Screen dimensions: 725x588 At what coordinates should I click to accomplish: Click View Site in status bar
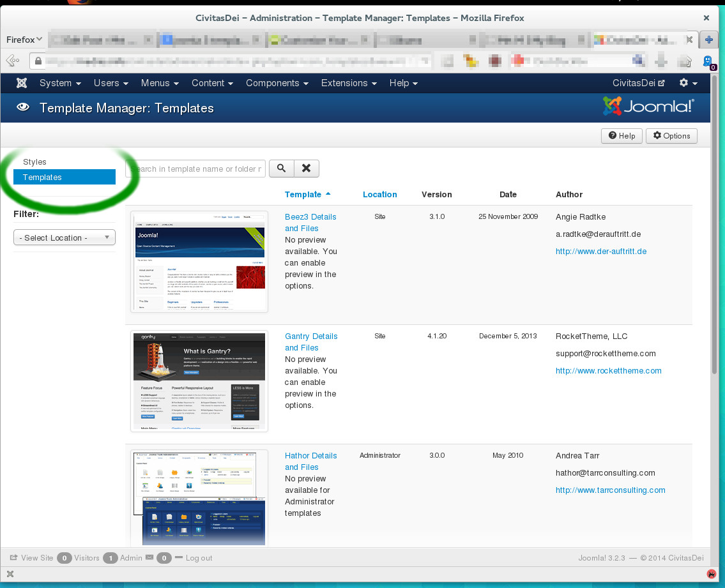[x=31, y=558]
